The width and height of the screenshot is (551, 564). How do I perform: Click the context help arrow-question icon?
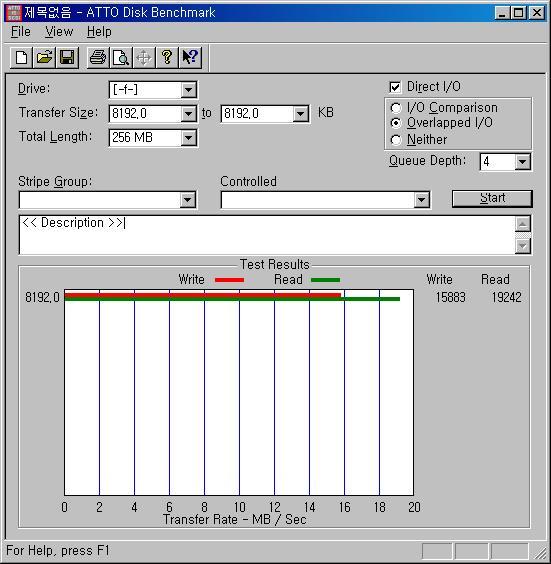tap(190, 57)
